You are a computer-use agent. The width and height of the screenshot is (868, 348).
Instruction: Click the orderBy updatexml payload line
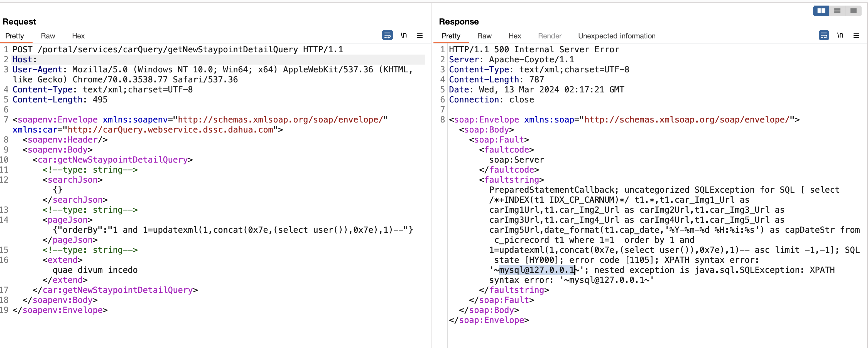tap(232, 230)
